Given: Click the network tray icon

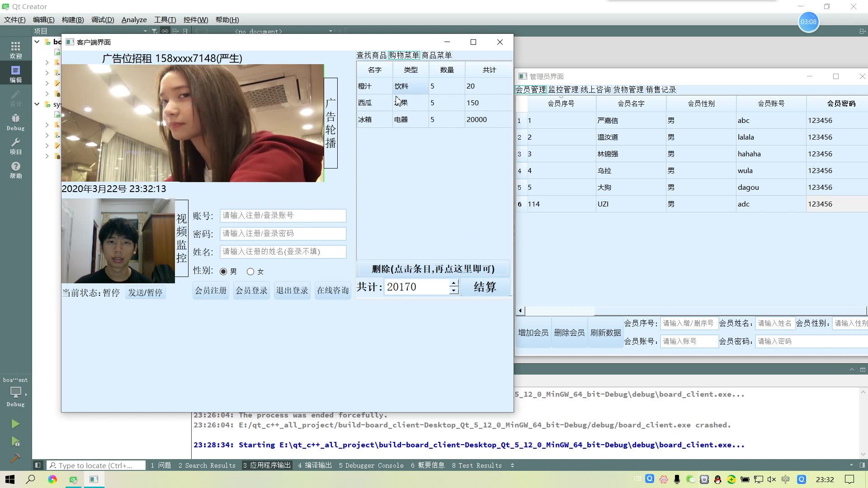Looking at the screenshot, I should coord(758,479).
